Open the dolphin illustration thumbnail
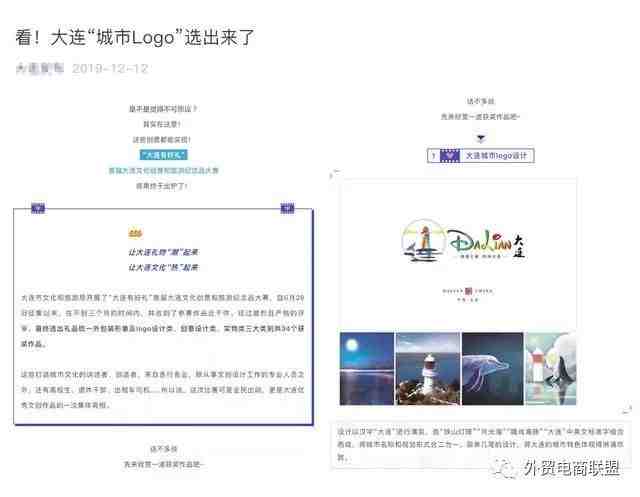640x497 pixels. pos(493,368)
